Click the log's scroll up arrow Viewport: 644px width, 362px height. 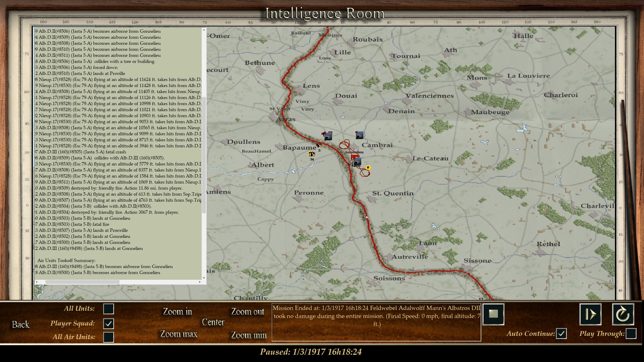click(x=204, y=30)
